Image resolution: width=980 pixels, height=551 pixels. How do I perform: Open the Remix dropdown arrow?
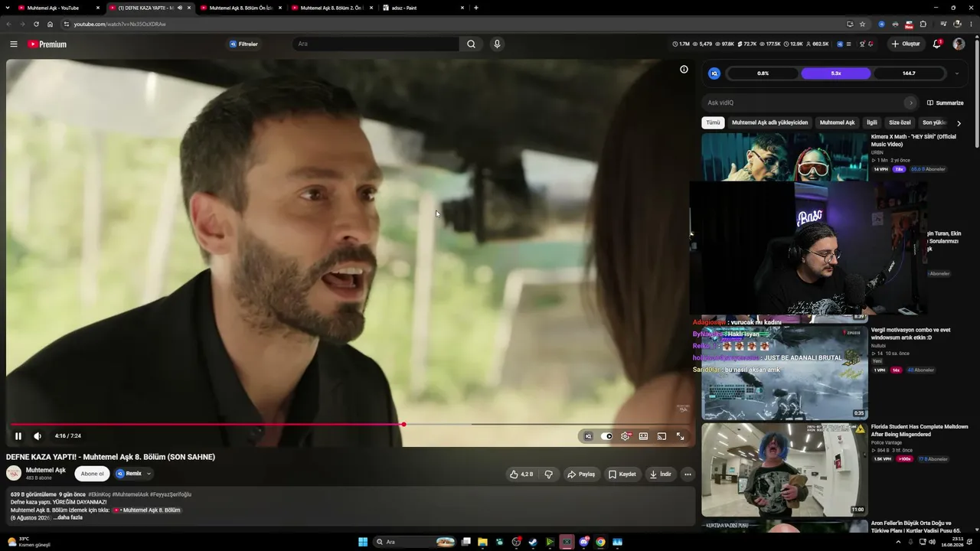tap(149, 474)
